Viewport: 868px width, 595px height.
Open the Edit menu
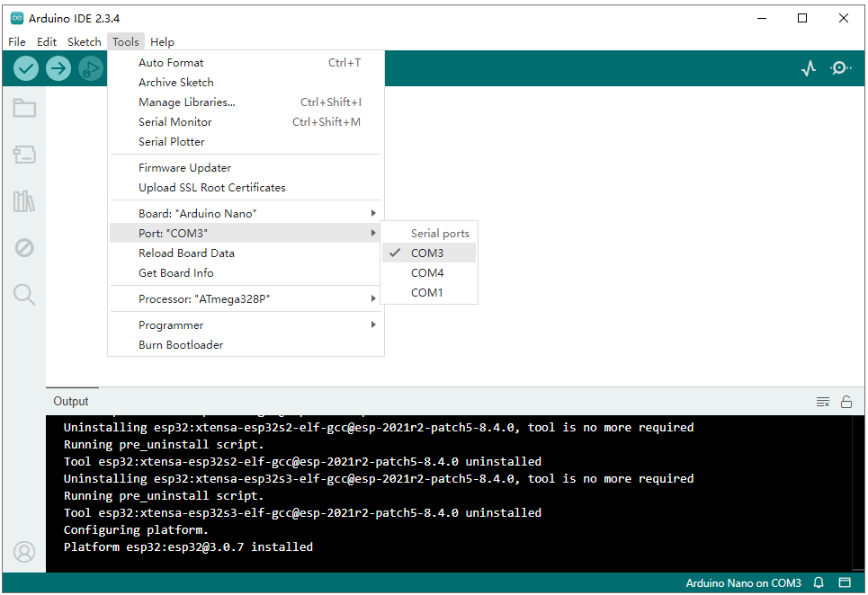pyautogui.click(x=47, y=41)
